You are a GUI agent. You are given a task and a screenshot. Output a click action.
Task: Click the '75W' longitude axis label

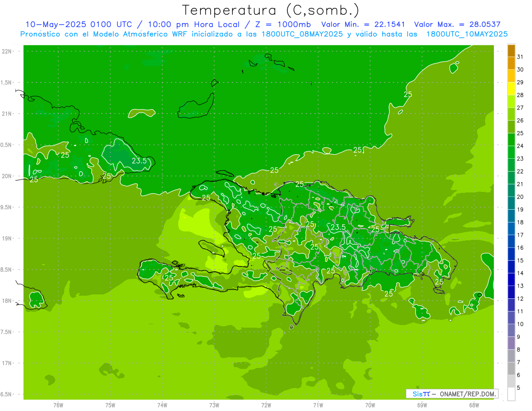click(x=110, y=405)
